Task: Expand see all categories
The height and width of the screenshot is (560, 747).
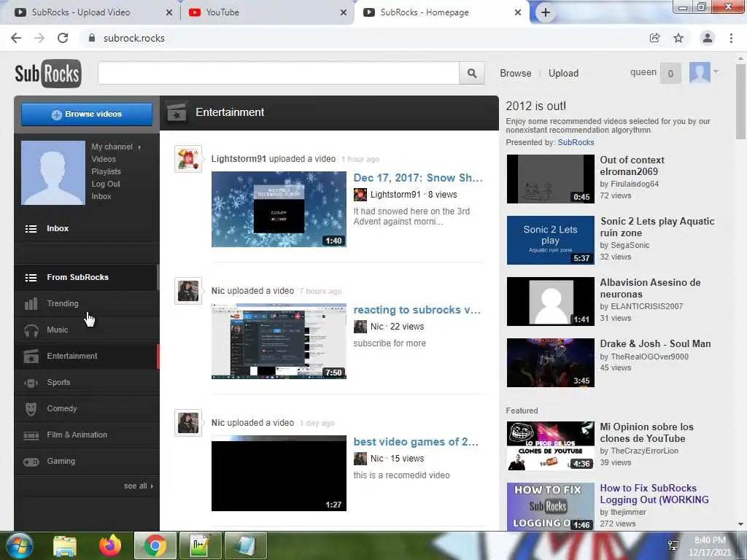Action: pyautogui.click(x=138, y=486)
